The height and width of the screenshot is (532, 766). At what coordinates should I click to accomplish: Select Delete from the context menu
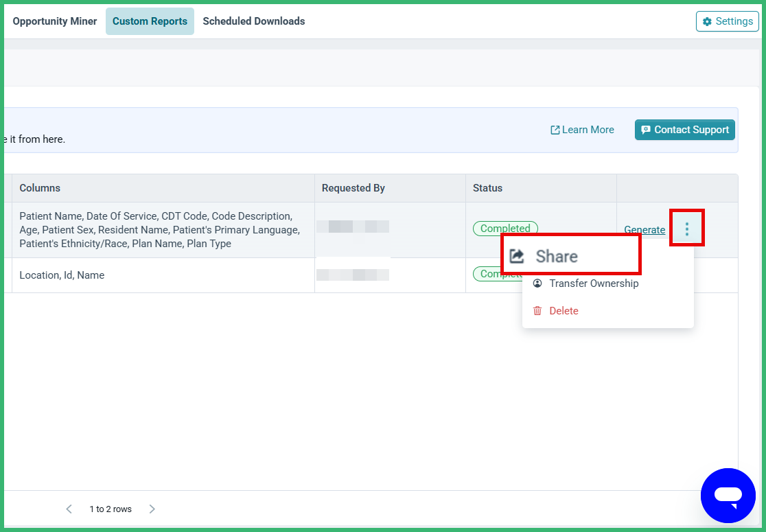pyautogui.click(x=564, y=310)
